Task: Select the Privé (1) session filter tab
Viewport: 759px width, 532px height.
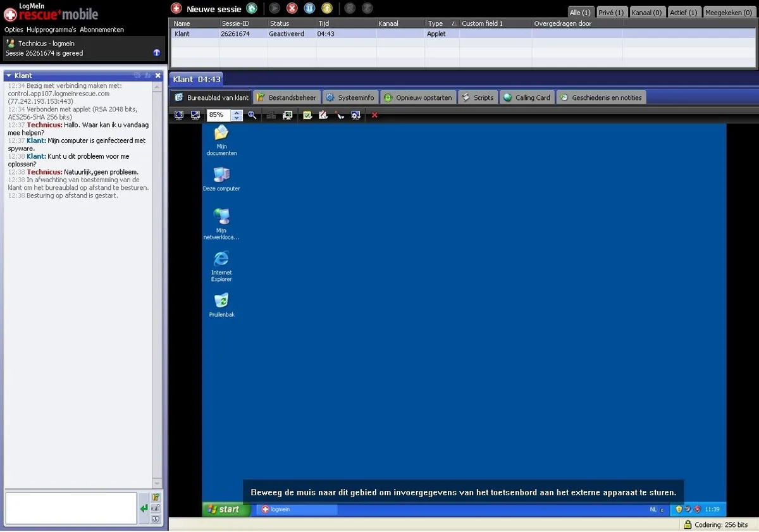Action: coord(611,13)
